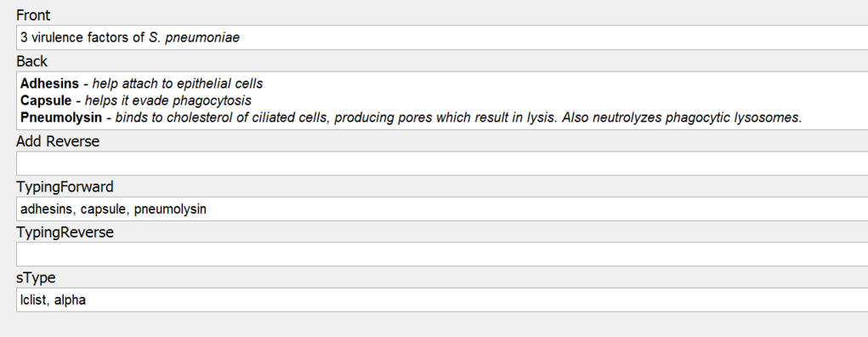Click into the empty Add Reverse field

point(442,163)
